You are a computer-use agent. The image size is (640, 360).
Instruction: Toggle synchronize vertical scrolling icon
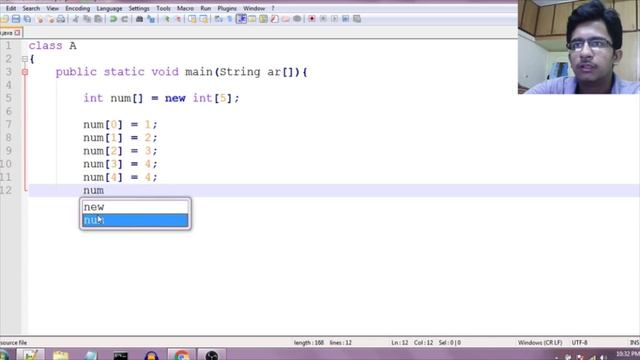tap(192, 19)
